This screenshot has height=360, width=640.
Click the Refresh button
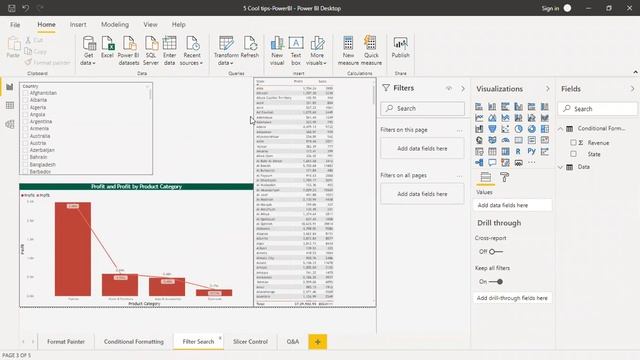point(249,47)
